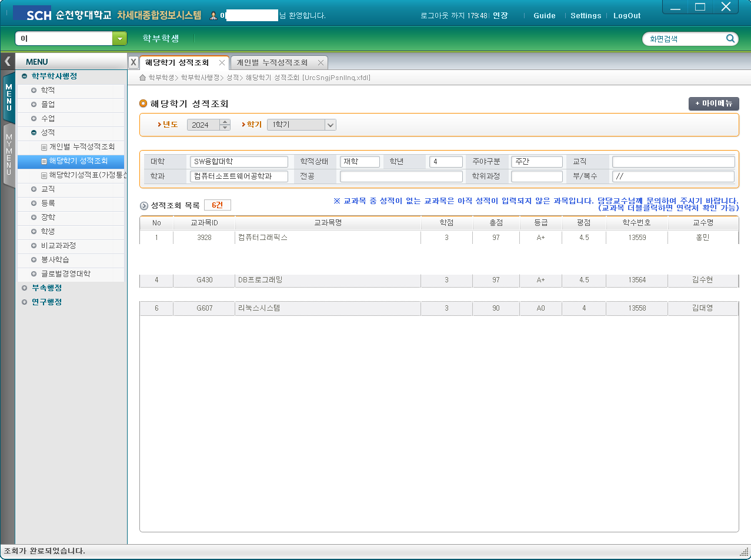Click the 년도 field showing 2024

tap(203, 125)
